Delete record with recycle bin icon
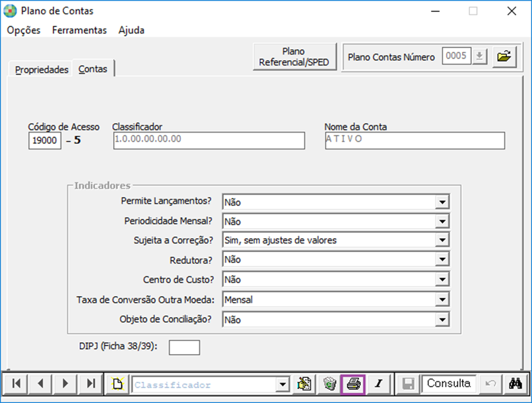The width and height of the screenshot is (532, 403). click(x=329, y=384)
